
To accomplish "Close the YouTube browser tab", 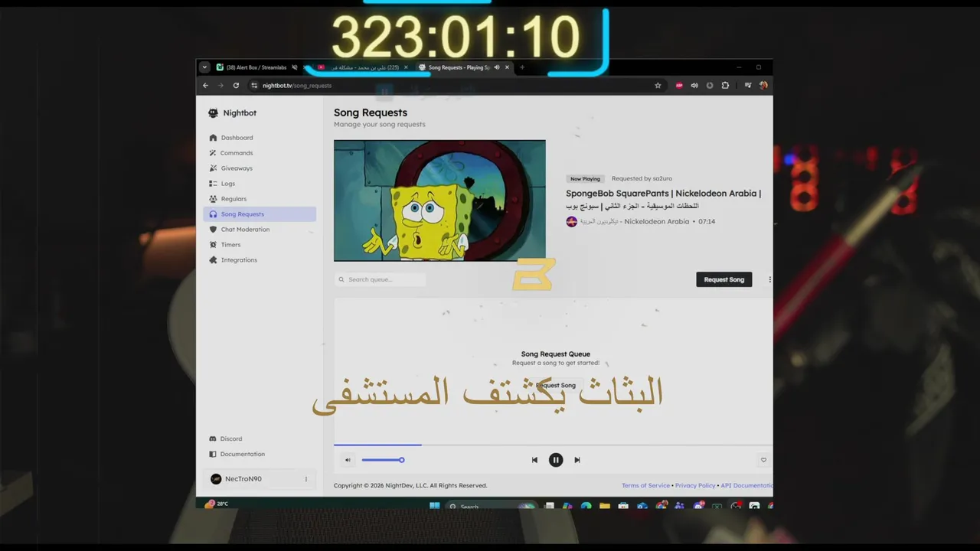I will 406,67.
